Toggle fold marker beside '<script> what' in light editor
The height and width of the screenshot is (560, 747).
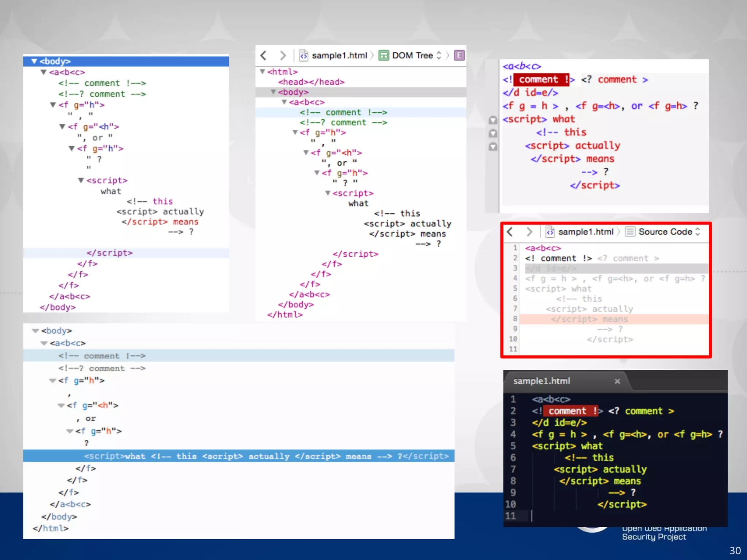pyautogui.click(x=493, y=120)
